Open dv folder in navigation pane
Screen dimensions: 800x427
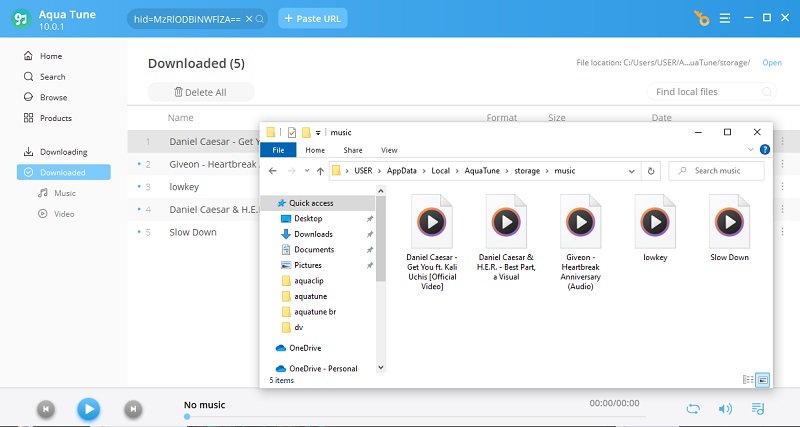298,327
